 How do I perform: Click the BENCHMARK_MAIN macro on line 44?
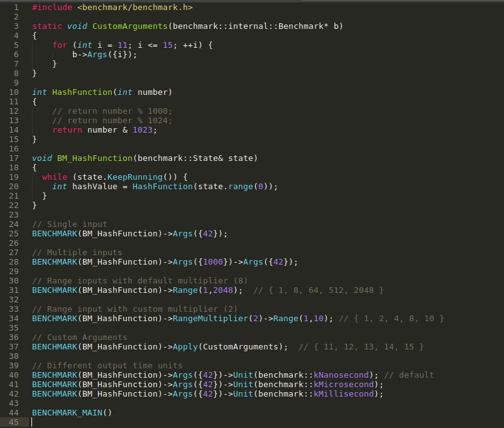click(70, 412)
